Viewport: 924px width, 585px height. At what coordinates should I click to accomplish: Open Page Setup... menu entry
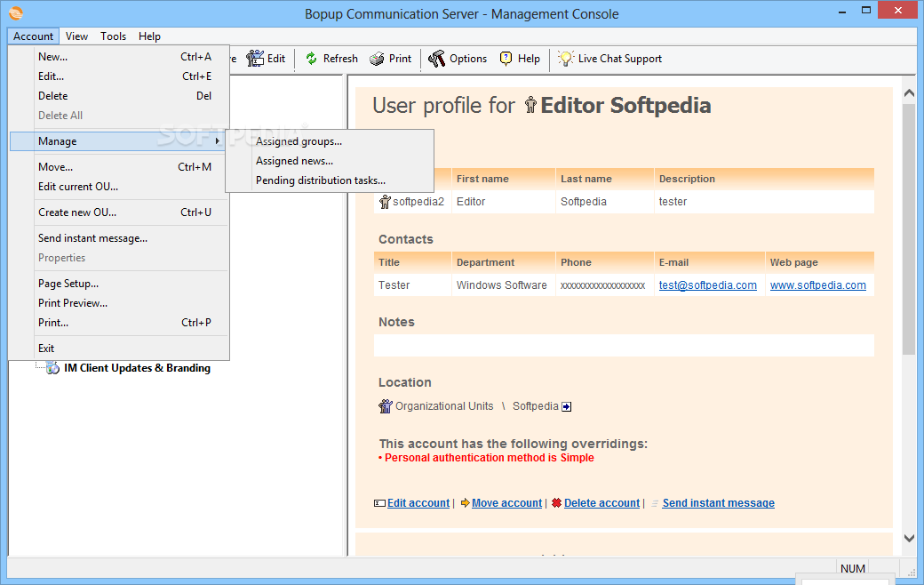pos(119,284)
